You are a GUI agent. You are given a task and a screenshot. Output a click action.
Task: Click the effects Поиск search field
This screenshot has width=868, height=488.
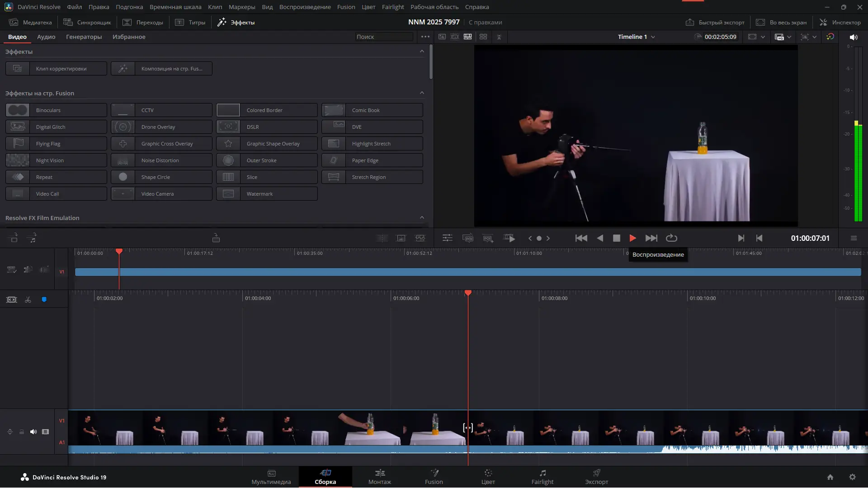click(x=383, y=37)
